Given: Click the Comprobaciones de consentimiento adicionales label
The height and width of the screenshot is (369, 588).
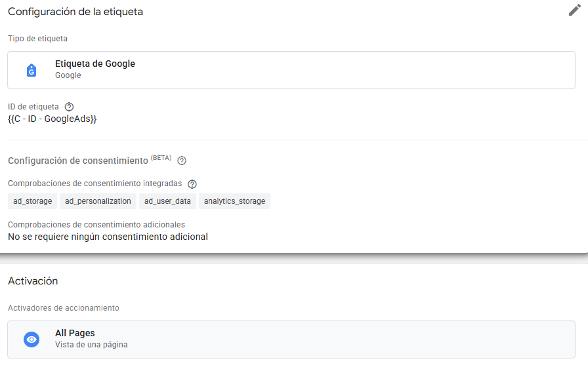Looking at the screenshot, I should 96,225.
